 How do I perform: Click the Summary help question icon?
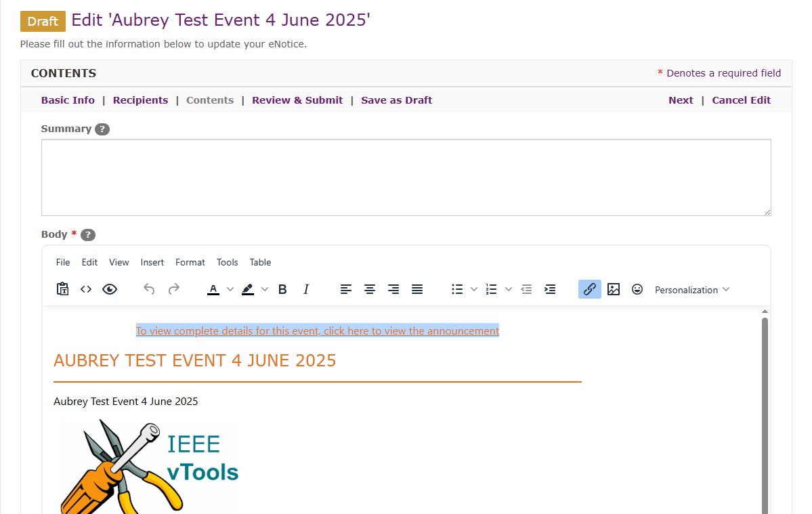102,129
